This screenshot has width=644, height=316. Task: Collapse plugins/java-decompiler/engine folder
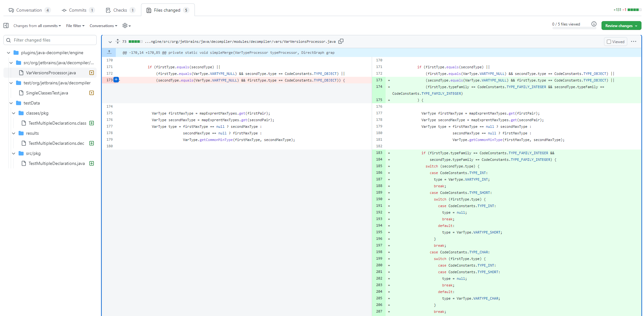8,53
